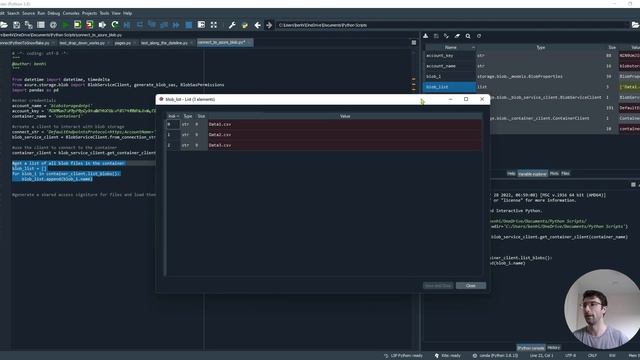Maximize the current pane icon
This screenshot has height=360, width=640.
coord(201,25)
